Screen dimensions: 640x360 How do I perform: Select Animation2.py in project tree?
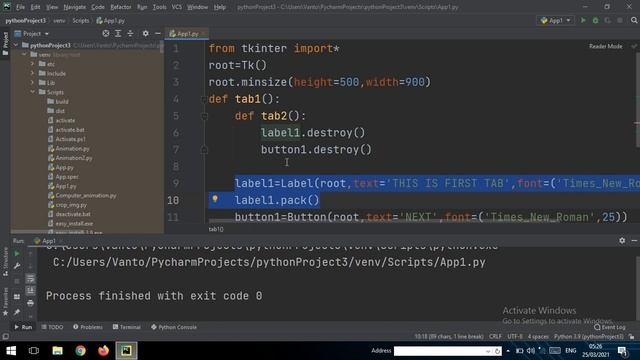tap(74, 158)
